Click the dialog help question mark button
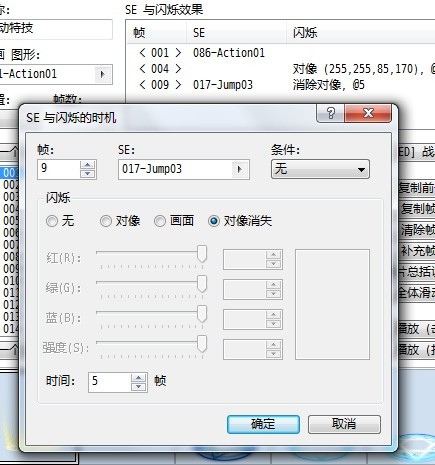This screenshot has width=435, height=465. (x=330, y=113)
